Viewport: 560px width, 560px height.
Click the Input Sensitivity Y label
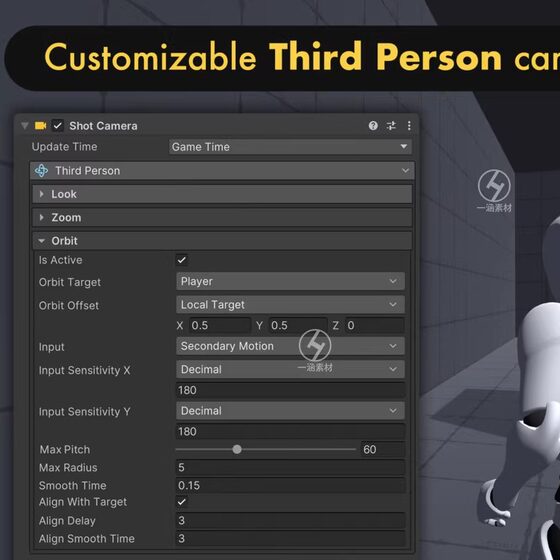(x=84, y=412)
